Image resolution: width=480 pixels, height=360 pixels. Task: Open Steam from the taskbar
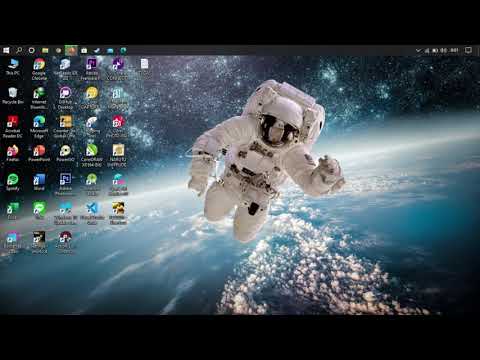point(97,50)
